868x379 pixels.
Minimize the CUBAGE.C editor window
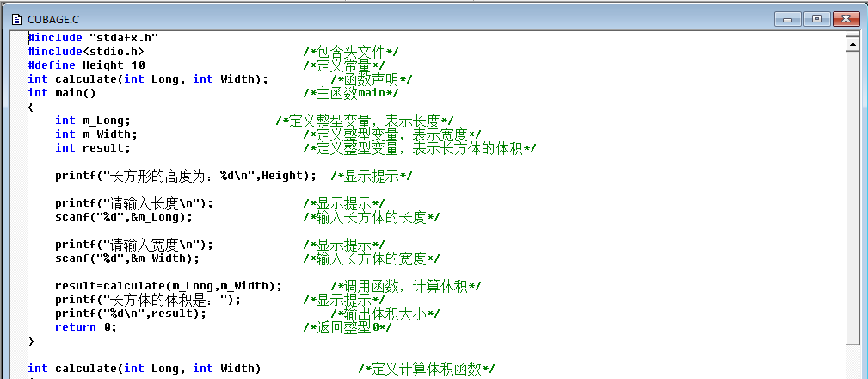(x=787, y=19)
